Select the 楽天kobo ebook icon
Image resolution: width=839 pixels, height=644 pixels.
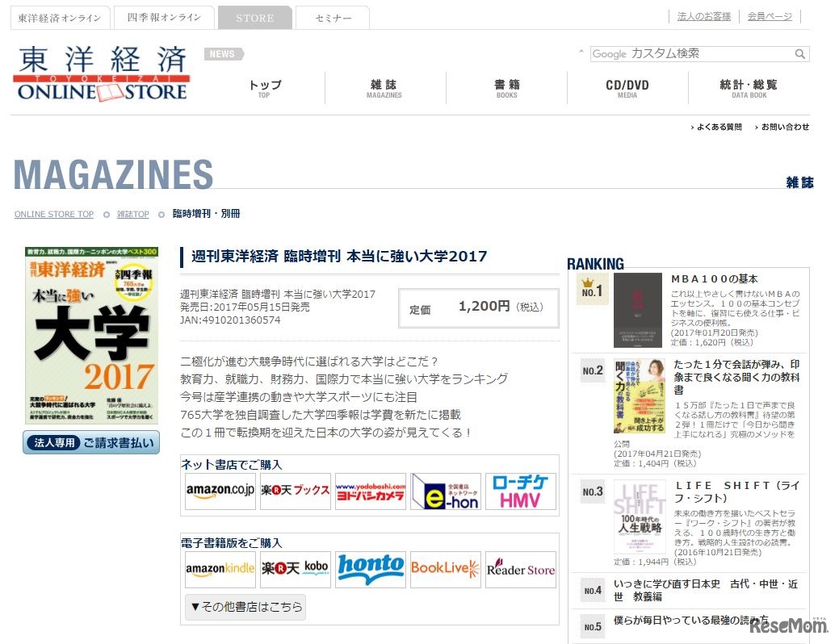pos(296,569)
